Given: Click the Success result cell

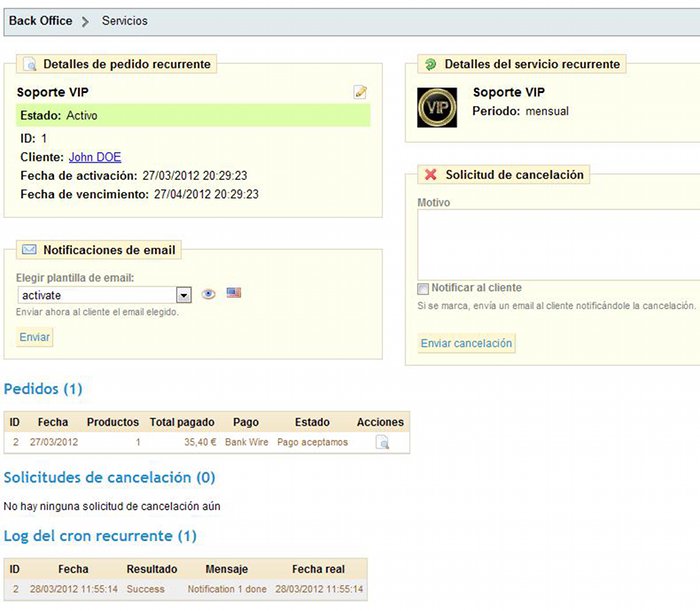Looking at the screenshot, I should 146,589.
